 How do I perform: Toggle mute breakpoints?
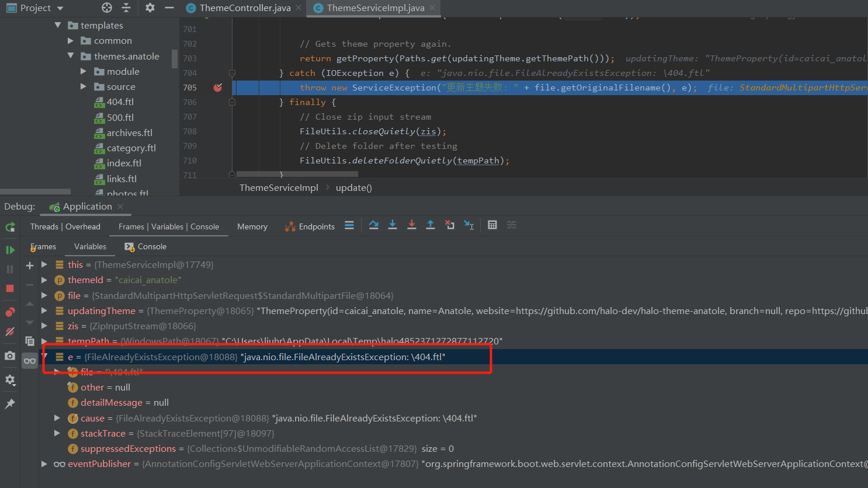(x=10, y=332)
